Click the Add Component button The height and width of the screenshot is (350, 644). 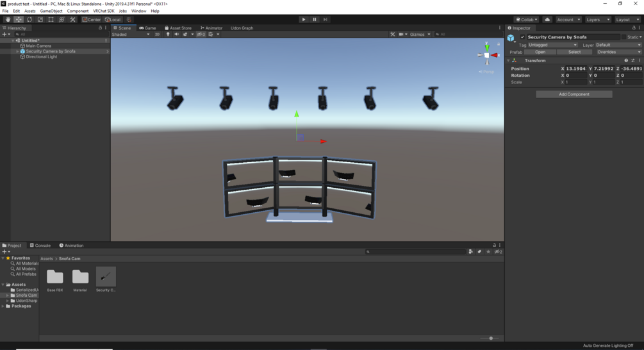point(574,94)
